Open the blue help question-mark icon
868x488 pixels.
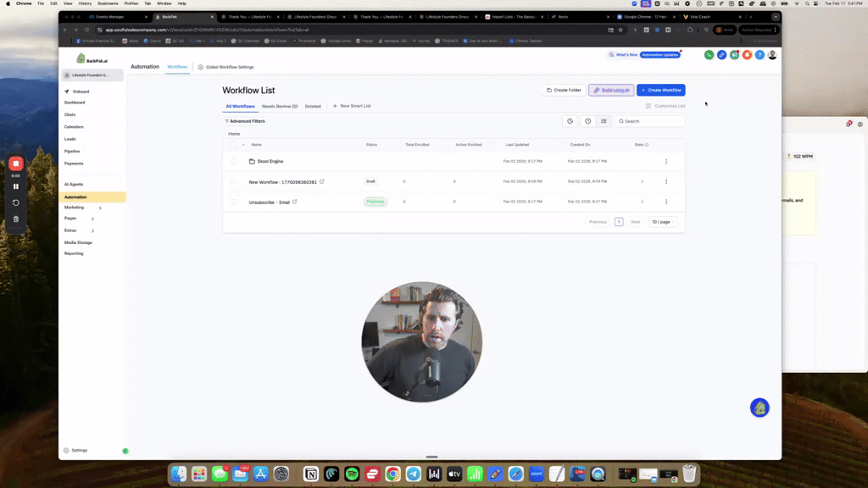pyautogui.click(x=759, y=55)
